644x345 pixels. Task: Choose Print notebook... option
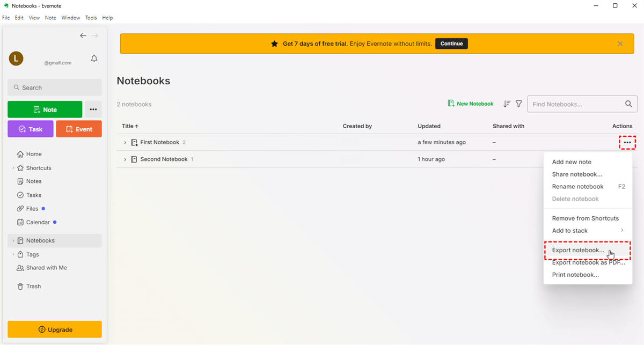[x=588, y=275]
